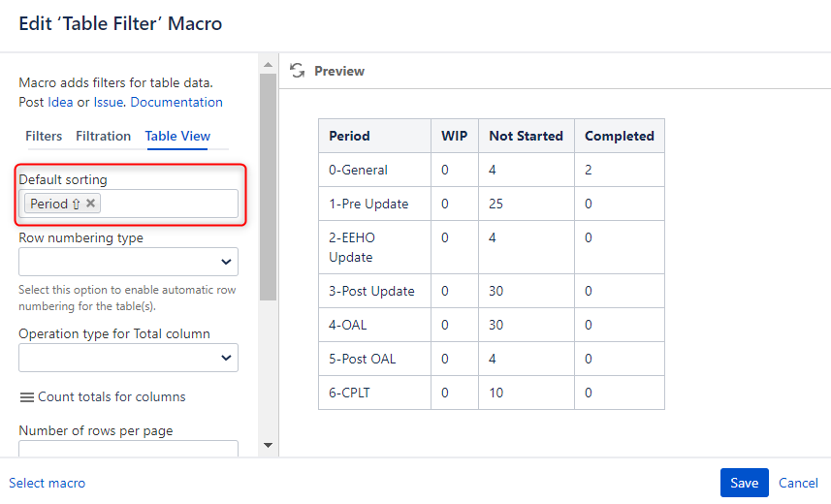Expand Count totals for columns section
831x504 pixels.
(x=112, y=397)
